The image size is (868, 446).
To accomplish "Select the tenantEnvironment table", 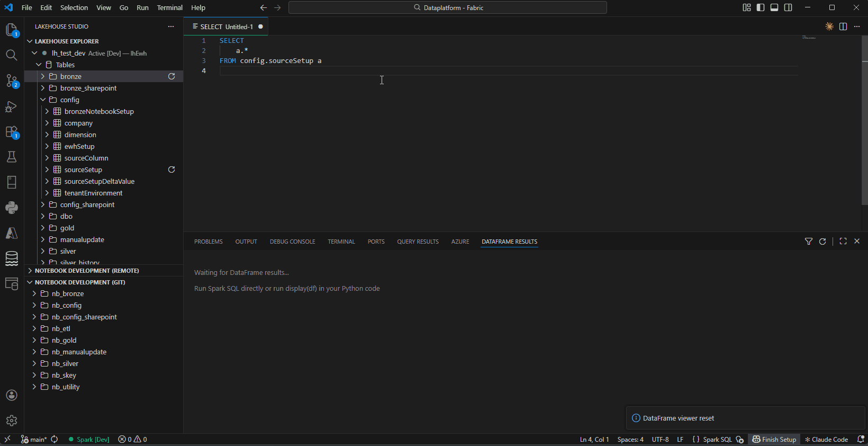I will [93, 193].
